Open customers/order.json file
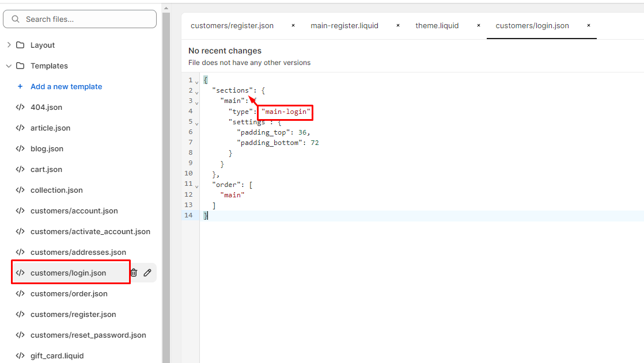Image resolution: width=644 pixels, height=363 pixels. [x=69, y=294]
